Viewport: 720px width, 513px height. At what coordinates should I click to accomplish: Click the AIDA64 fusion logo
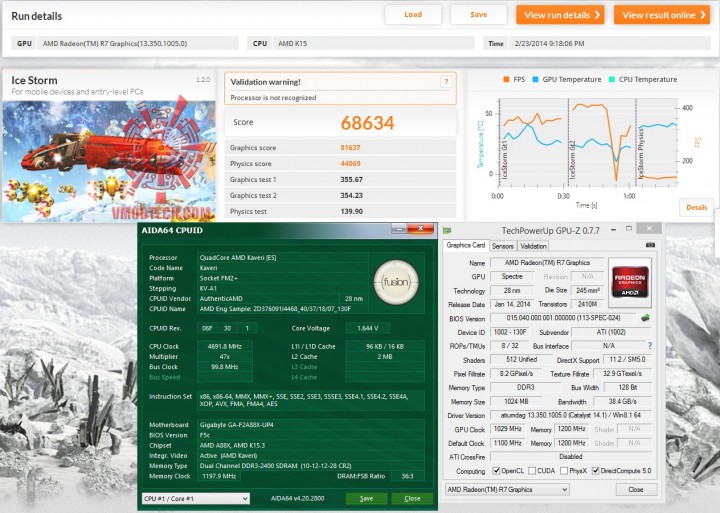396,282
